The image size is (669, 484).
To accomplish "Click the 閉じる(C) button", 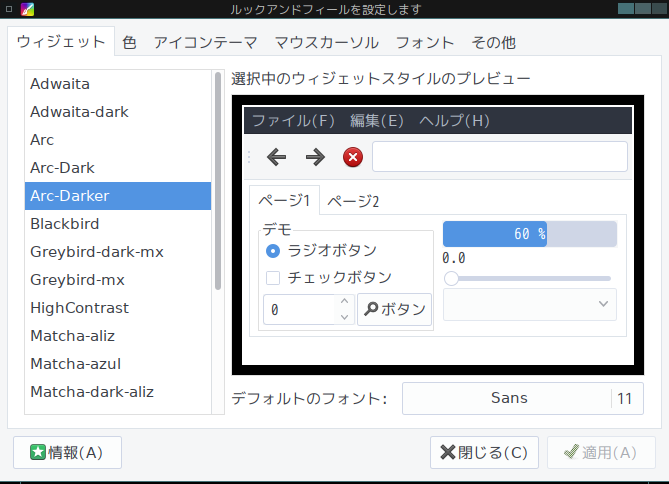I will [484, 452].
